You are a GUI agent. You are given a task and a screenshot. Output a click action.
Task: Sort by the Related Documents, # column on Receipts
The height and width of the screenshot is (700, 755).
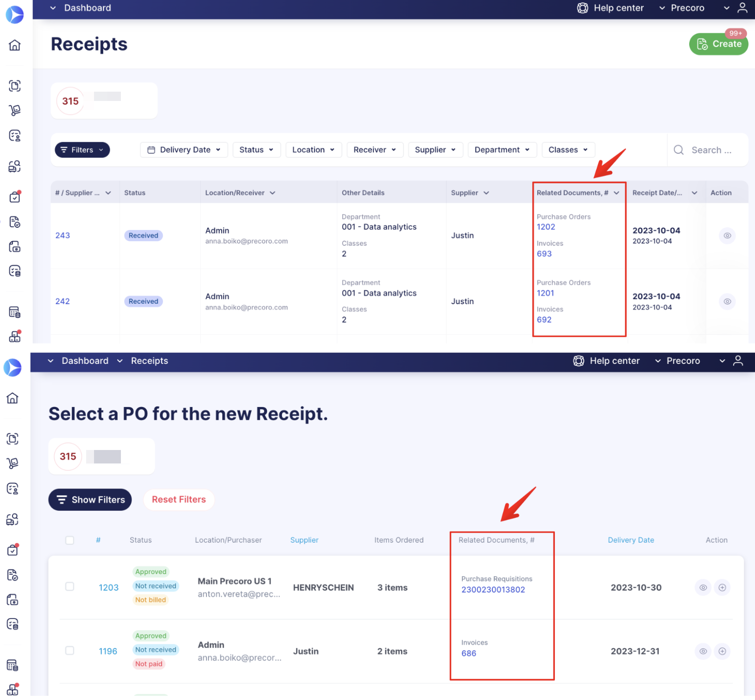point(578,193)
